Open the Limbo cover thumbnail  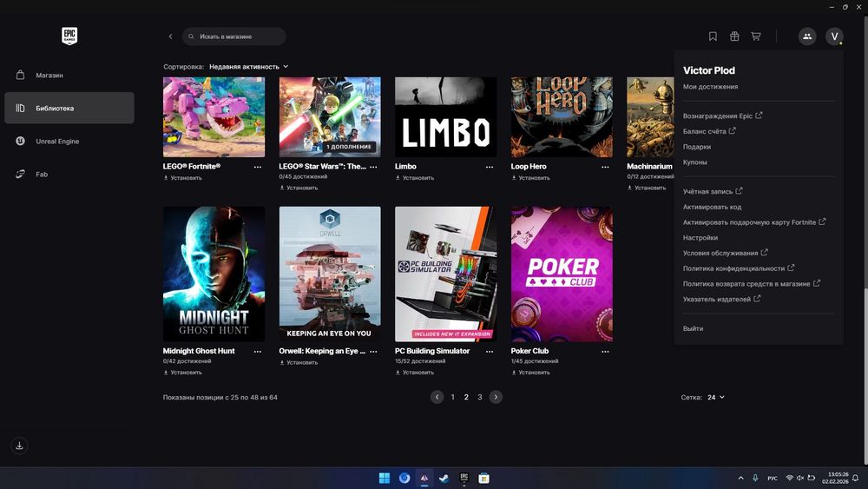click(445, 117)
